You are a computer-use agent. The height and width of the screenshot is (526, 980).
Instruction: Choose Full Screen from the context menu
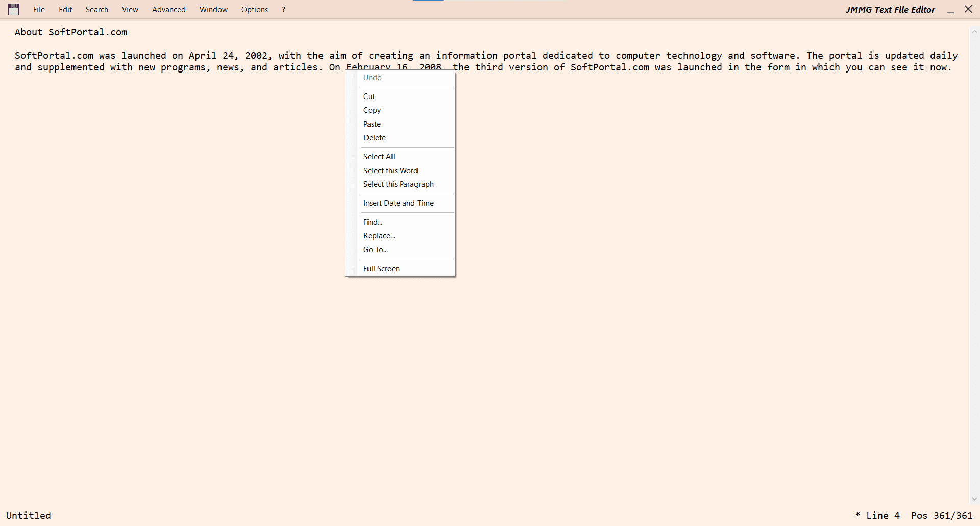coord(400,269)
